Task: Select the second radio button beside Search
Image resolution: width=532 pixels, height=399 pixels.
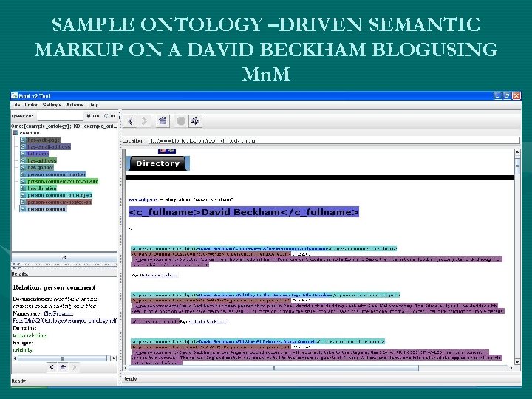Action: (x=106, y=116)
